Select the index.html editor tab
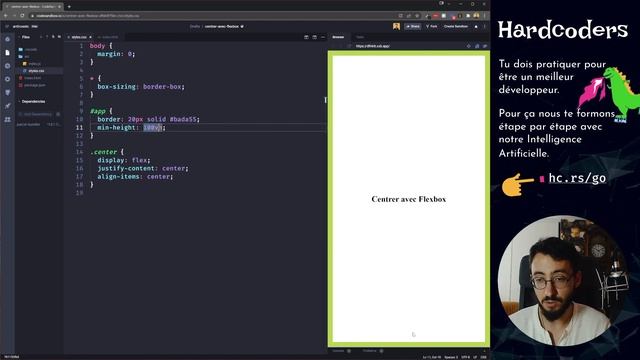This screenshot has height=360, width=640. (x=109, y=37)
